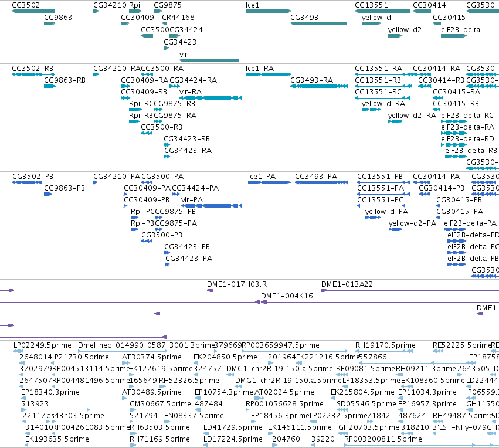499x448 pixels.
Task: Click the CG34423-RB transcript label
Action: (x=186, y=139)
